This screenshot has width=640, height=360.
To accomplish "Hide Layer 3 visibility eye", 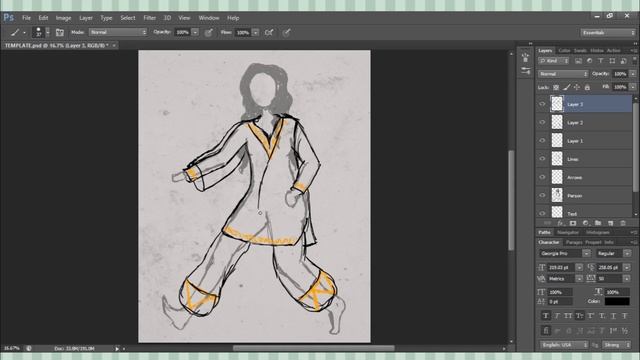I will 542,104.
